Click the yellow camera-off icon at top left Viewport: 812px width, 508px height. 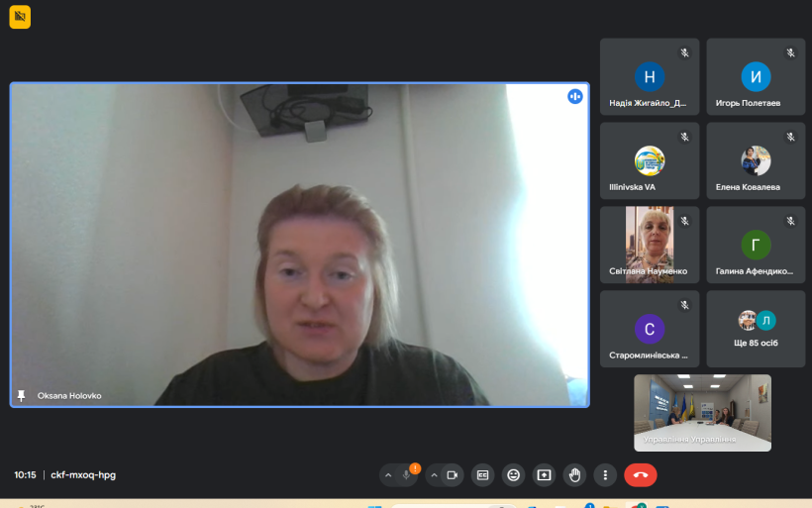click(20, 17)
